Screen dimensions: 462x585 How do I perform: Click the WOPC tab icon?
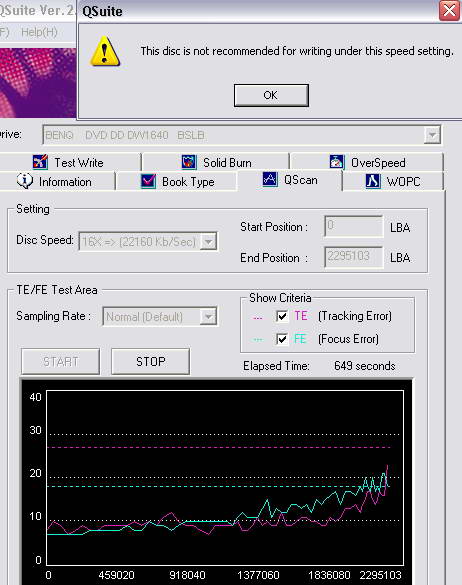[372, 181]
